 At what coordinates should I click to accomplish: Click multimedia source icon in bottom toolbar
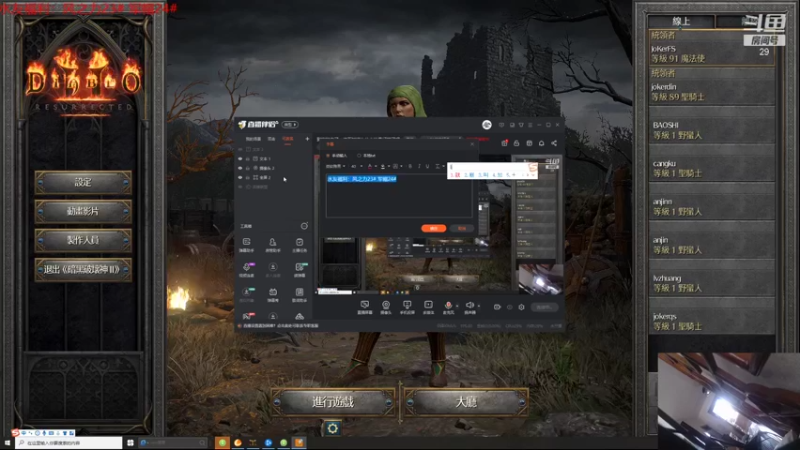[x=428, y=307]
